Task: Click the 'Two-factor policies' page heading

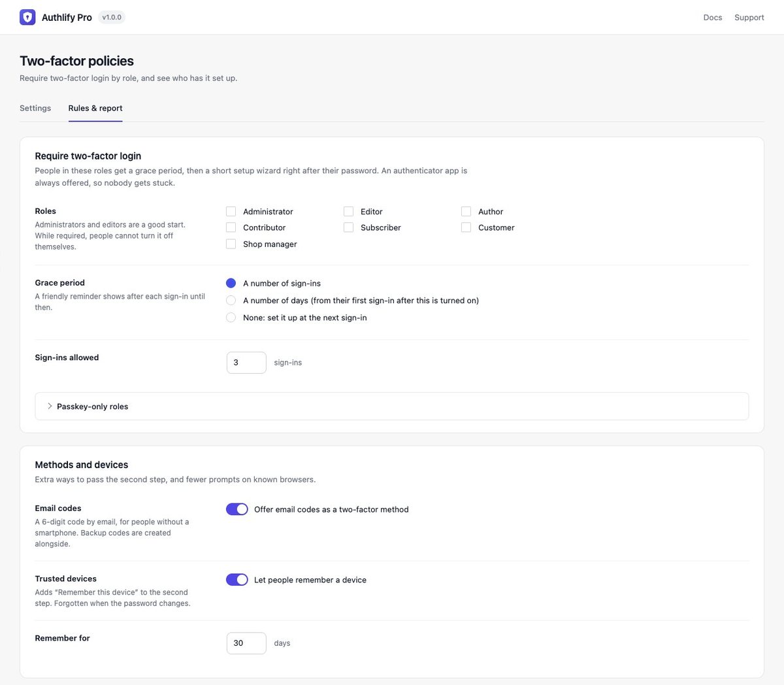Action: pyautogui.click(x=76, y=61)
